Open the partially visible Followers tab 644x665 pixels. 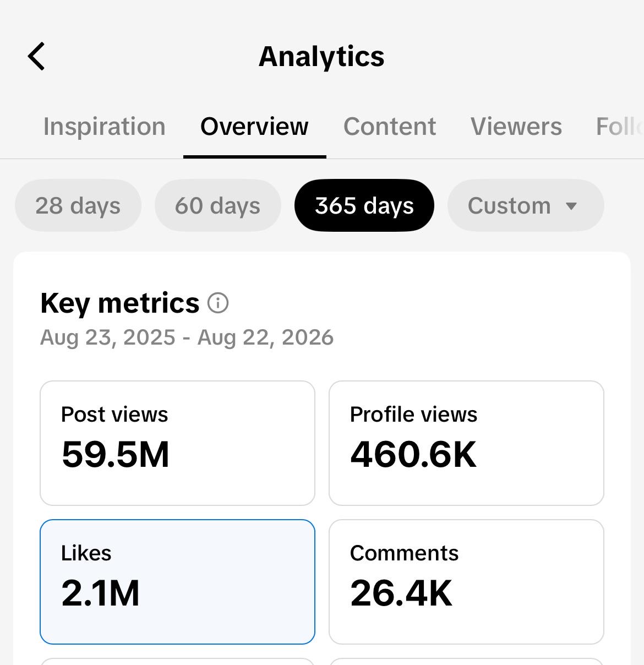coord(620,127)
